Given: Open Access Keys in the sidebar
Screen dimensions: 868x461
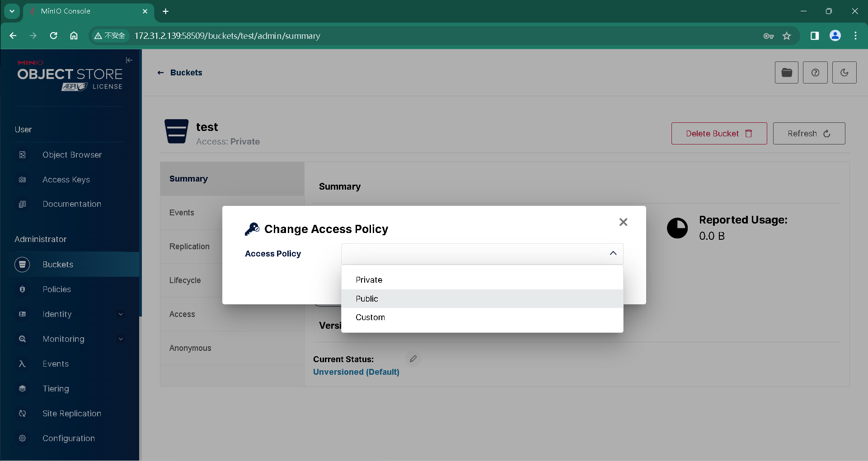Looking at the screenshot, I should pyautogui.click(x=66, y=180).
